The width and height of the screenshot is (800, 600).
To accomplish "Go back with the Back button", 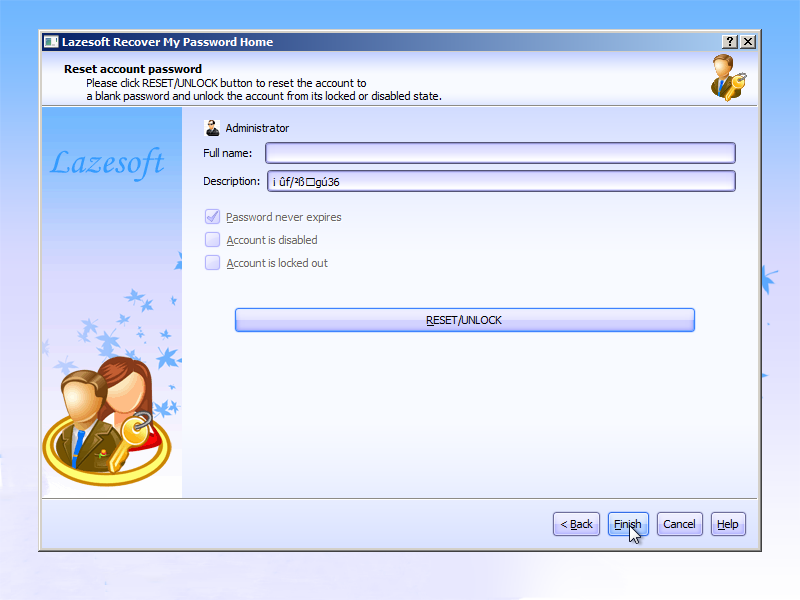I will (x=577, y=524).
